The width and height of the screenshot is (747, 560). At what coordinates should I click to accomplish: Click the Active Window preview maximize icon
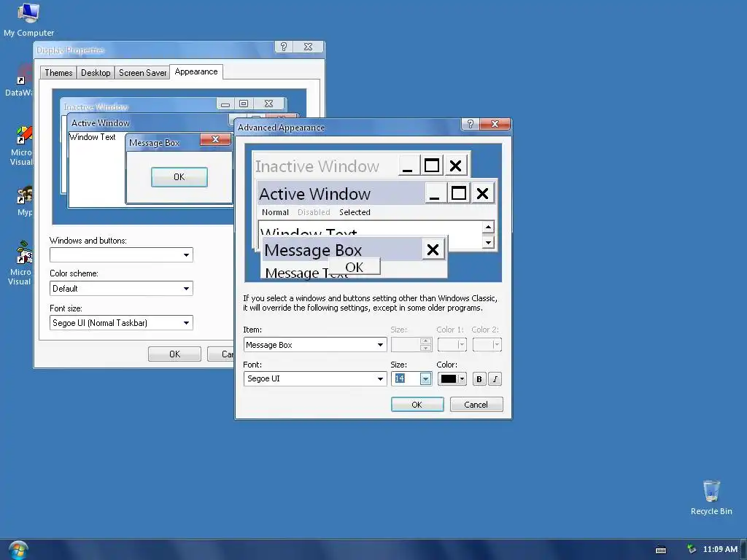[458, 193]
